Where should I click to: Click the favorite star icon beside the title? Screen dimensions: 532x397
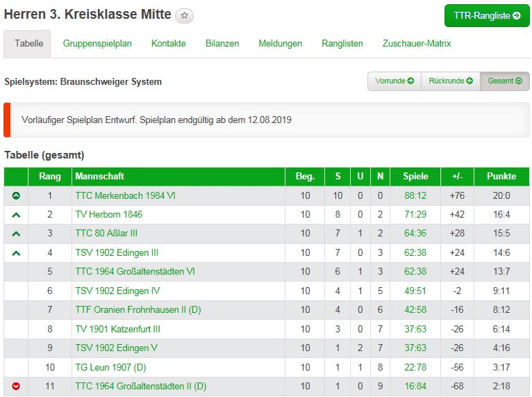184,15
